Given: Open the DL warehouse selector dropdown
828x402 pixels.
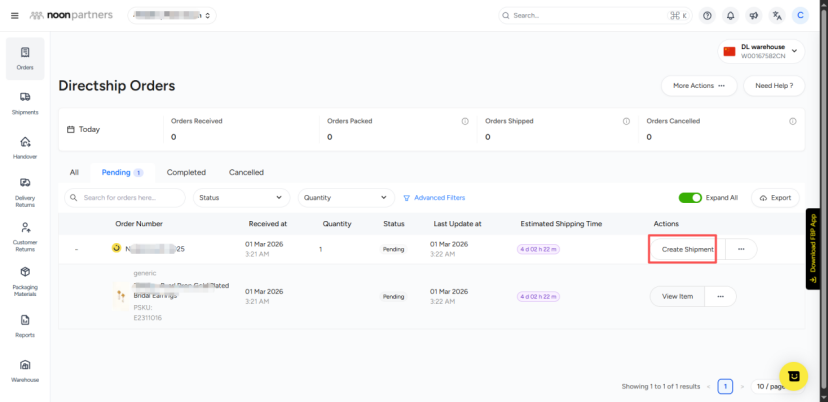Looking at the screenshot, I should pos(761,51).
